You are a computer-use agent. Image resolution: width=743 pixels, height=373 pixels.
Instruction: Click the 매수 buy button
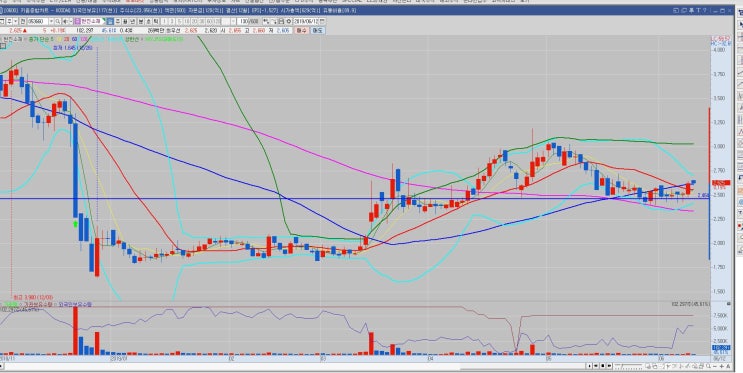click(x=301, y=31)
